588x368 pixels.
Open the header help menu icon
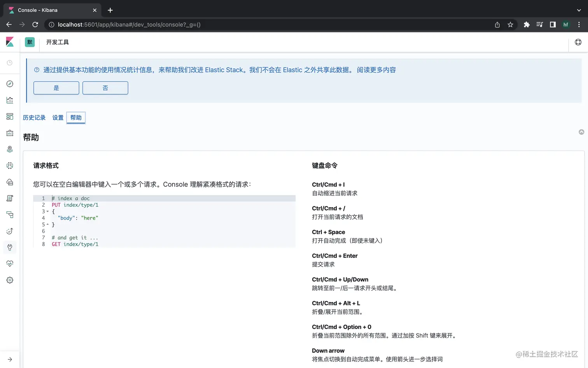(578, 42)
